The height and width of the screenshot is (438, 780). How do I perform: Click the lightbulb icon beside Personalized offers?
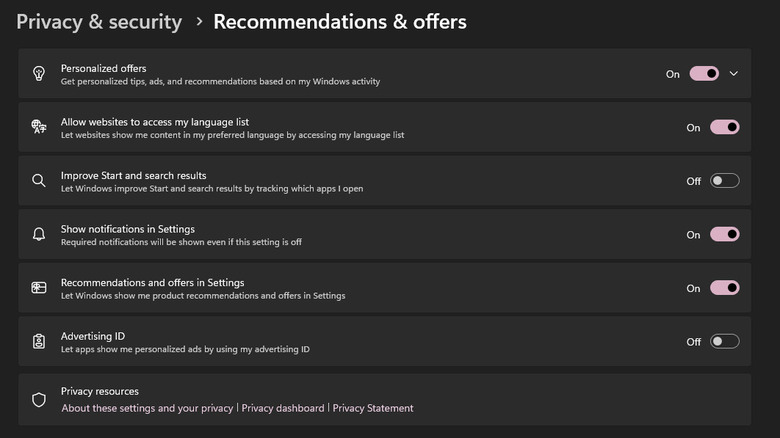(39, 74)
